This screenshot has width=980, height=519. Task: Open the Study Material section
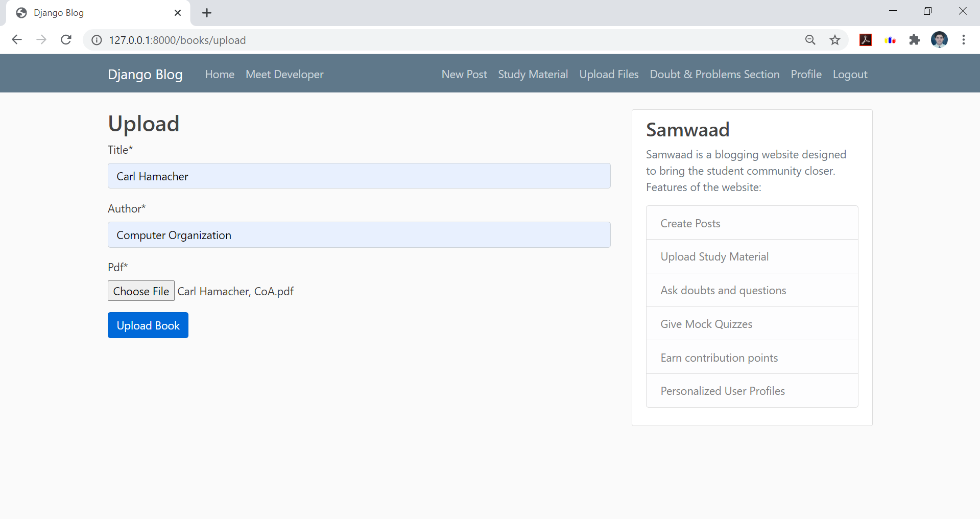(x=533, y=74)
